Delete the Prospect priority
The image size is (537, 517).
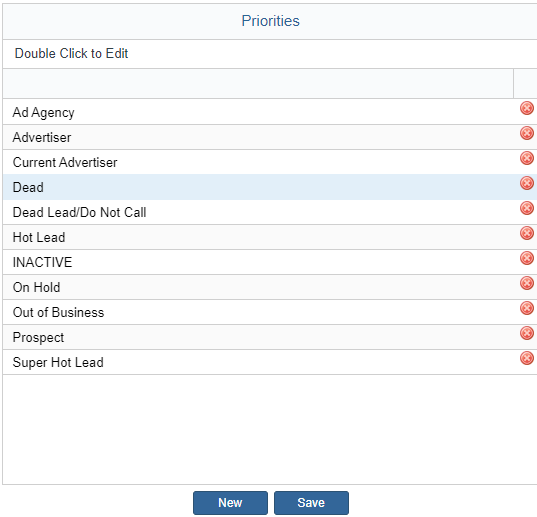click(x=527, y=333)
